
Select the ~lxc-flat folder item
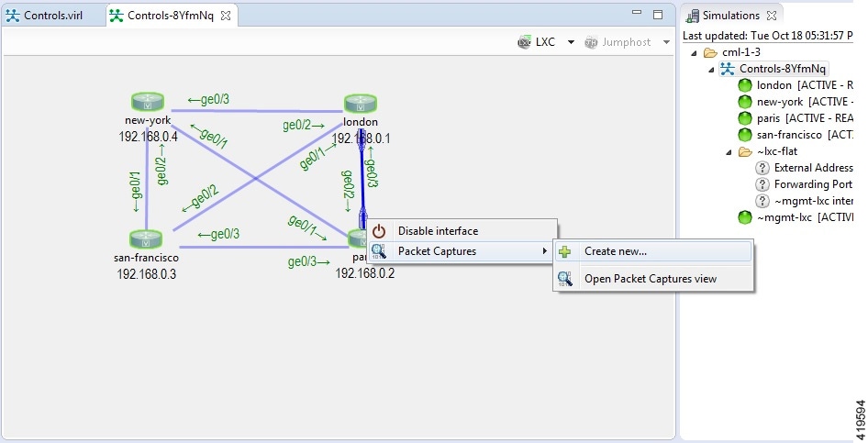777,151
